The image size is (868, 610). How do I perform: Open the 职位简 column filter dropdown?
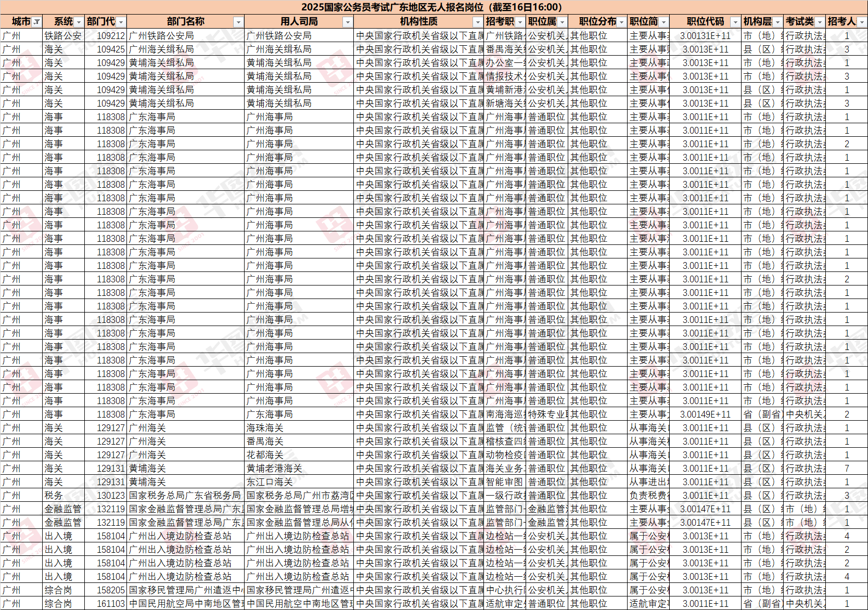click(663, 22)
